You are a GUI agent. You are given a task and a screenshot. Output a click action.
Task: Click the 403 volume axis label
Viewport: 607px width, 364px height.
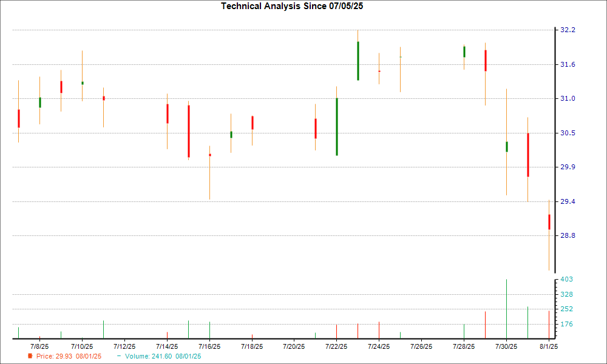tap(567, 279)
